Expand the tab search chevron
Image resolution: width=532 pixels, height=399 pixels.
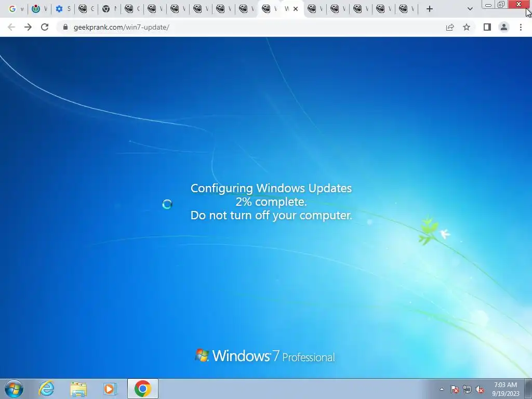pos(470,9)
